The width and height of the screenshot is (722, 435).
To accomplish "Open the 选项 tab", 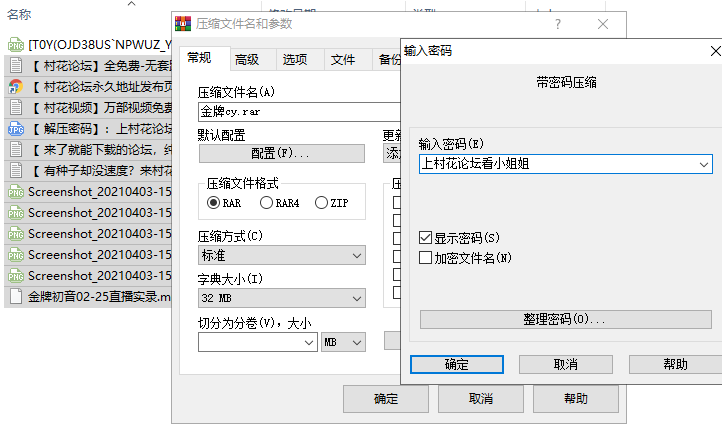I will tap(295, 60).
